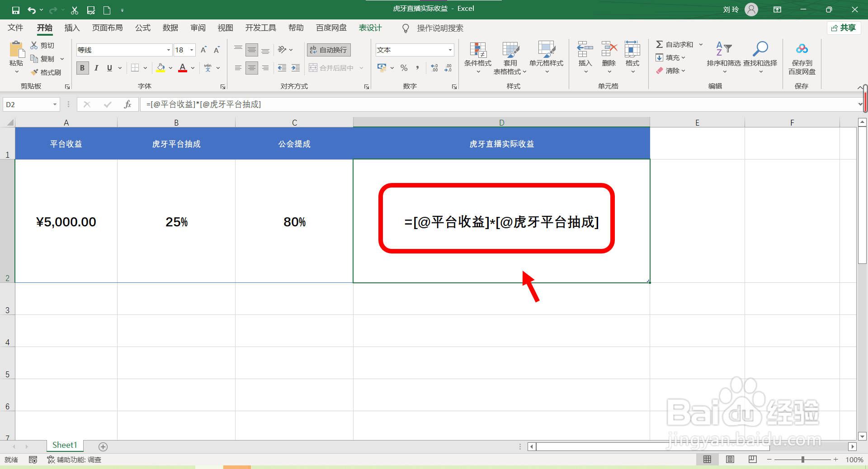The image size is (868, 469).
Task: Open the Formulas (公式) tab
Action: (143, 28)
